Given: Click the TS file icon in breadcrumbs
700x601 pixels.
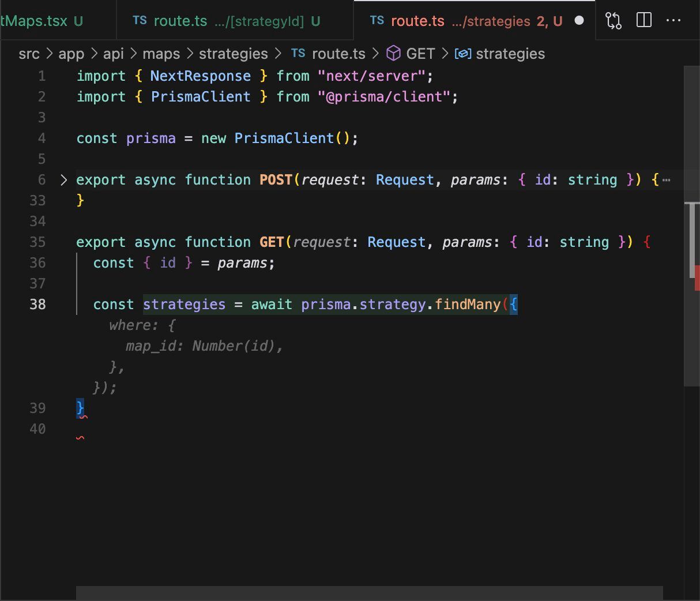Looking at the screenshot, I should tap(298, 53).
